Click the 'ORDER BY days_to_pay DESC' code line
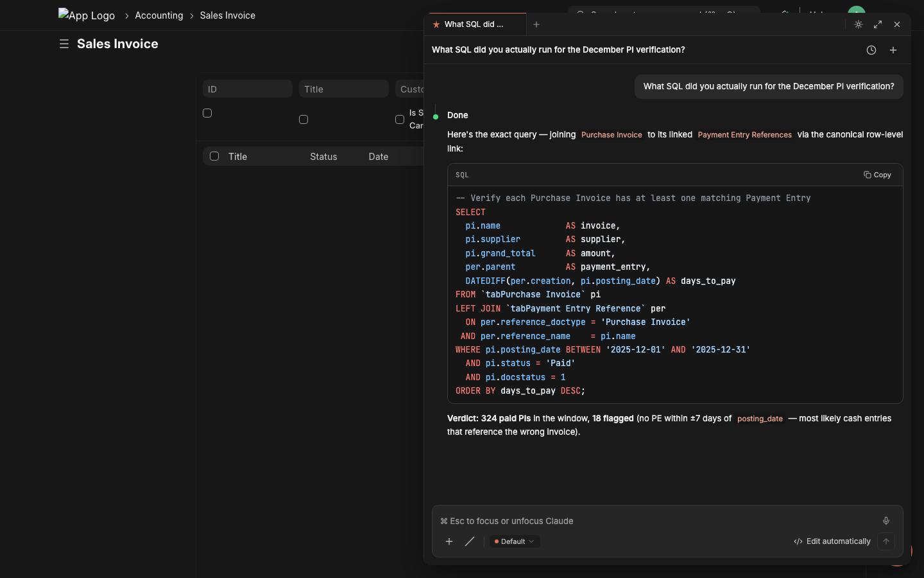Image resolution: width=924 pixels, height=578 pixels. coord(520,390)
